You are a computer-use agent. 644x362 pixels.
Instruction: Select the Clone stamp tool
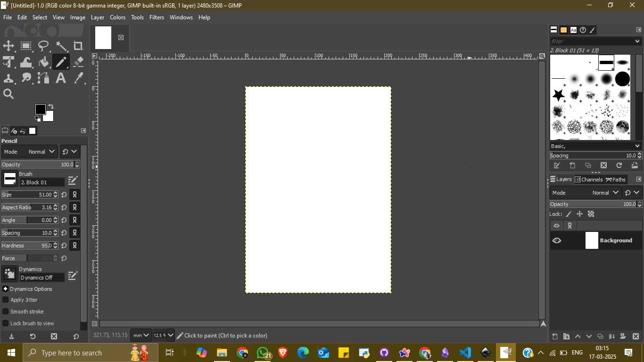8,78
